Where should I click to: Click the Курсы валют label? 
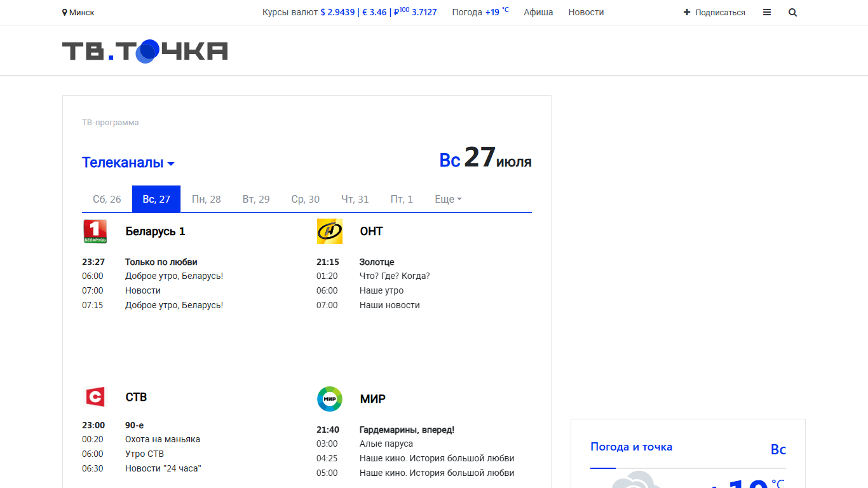290,13
